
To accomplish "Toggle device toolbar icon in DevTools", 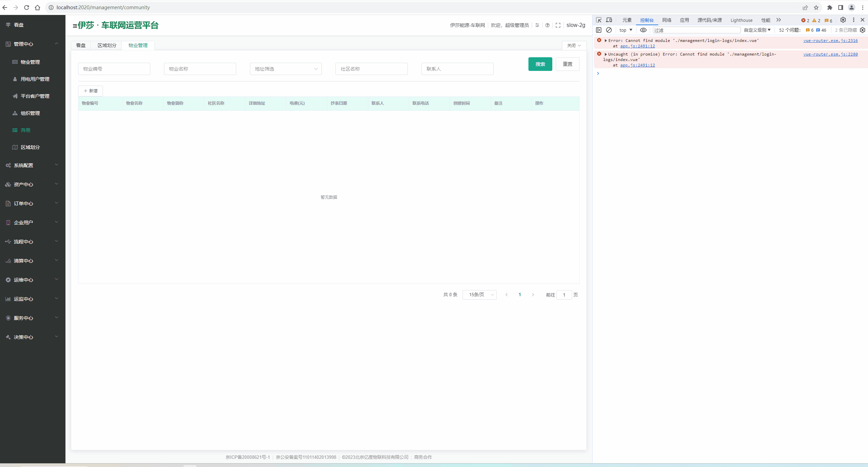I will coord(609,20).
